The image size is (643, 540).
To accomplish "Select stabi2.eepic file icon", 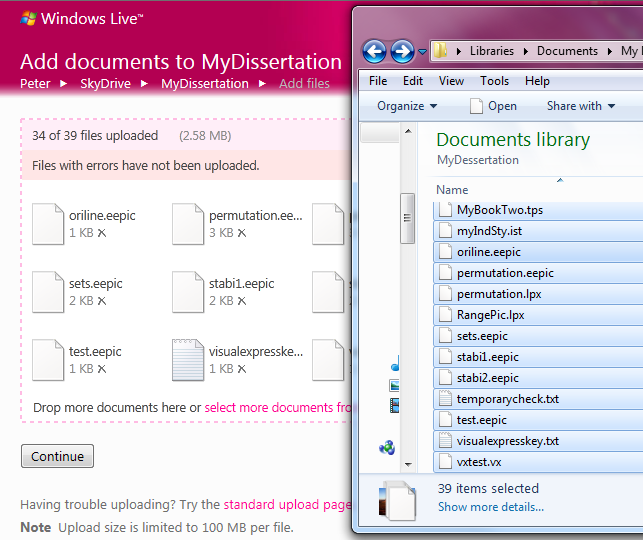I will (x=445, y=378).
